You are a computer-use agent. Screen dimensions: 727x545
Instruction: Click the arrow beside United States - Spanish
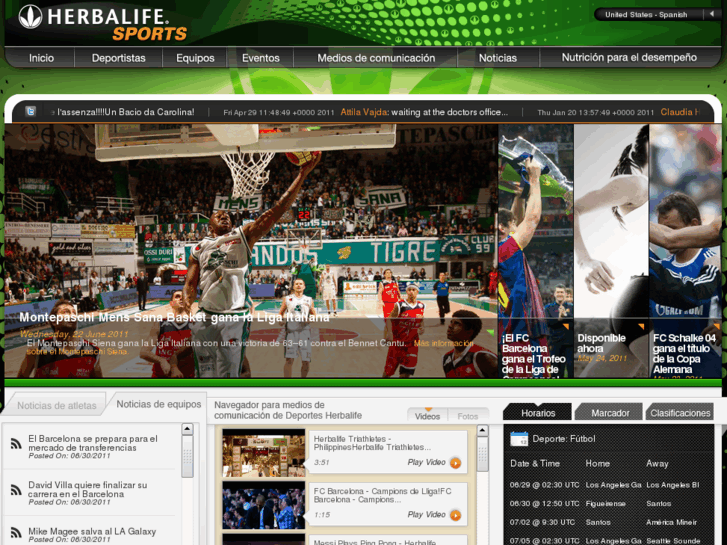(712, 14)
